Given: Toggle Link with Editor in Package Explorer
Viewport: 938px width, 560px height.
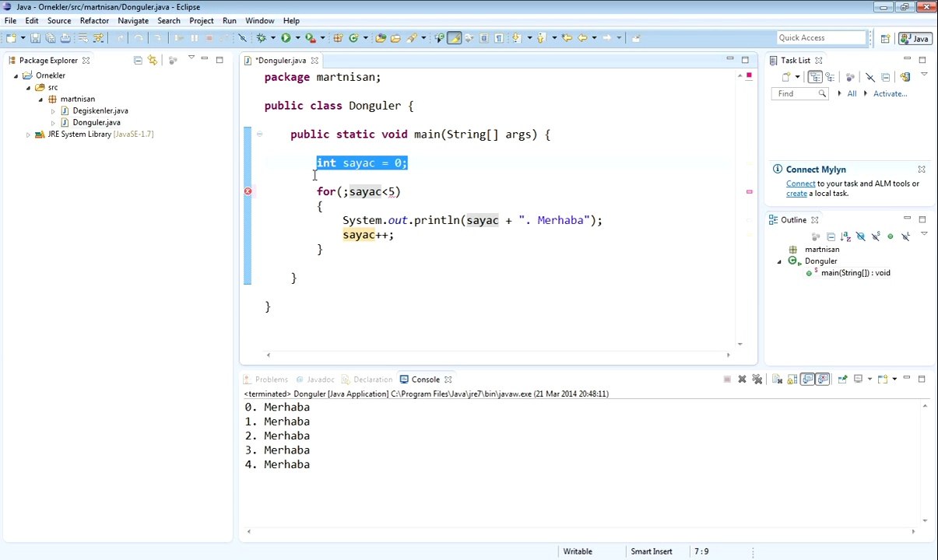Looking at the screenshot, I should pyautogui.click(x=153, y=60).
